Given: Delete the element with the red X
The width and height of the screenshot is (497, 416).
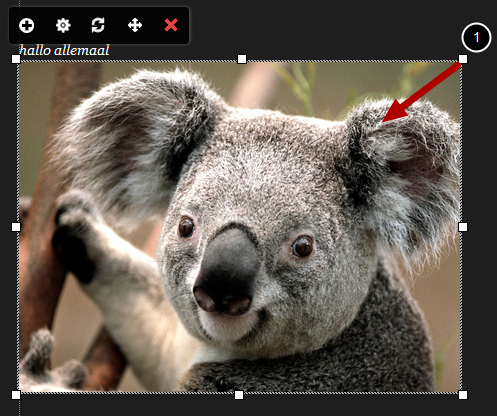Looking at the screenshot, I should point(171,25).
